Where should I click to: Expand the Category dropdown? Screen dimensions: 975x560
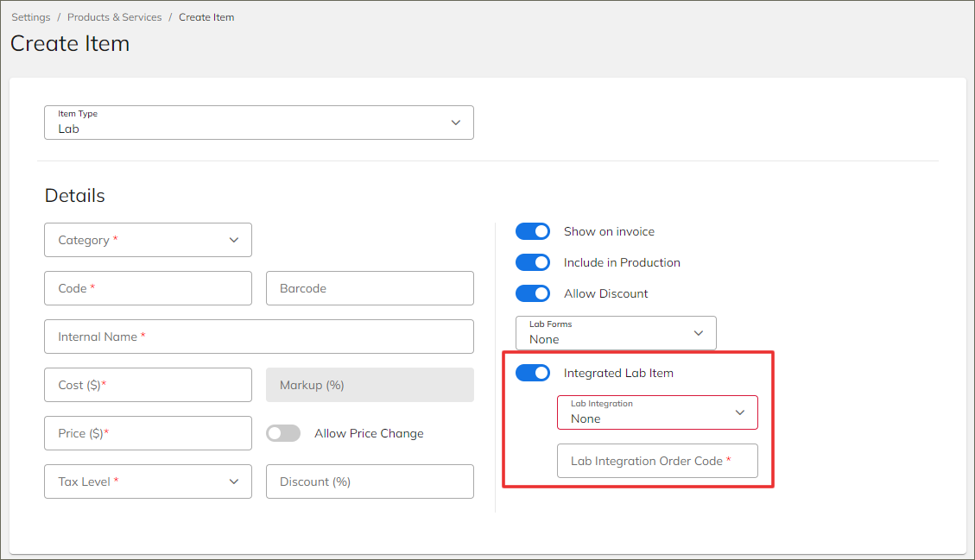coord(148,240)
